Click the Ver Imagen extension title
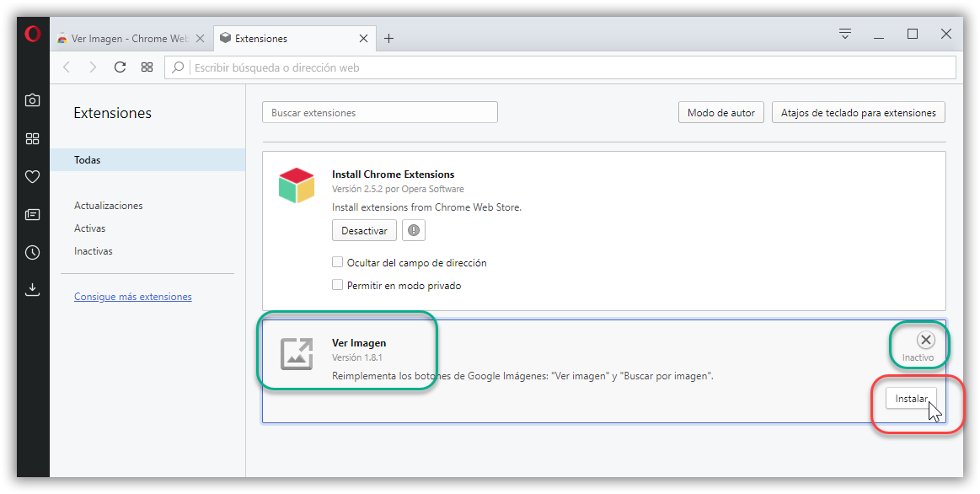This screenshot has height=494, width=980. tap(359, 342)
